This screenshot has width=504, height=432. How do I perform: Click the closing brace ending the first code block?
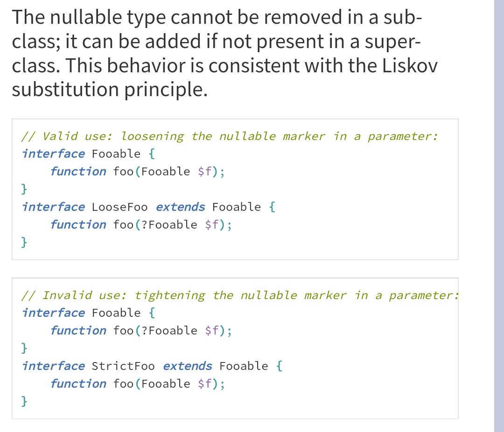pos(24,242)
